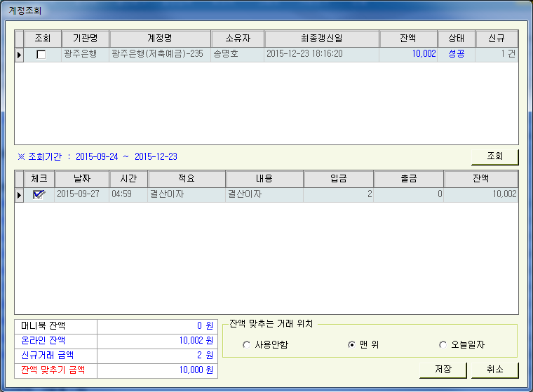533x392 pixels.
Task: Click the 날짜 column header
Action: coord(81,179)
